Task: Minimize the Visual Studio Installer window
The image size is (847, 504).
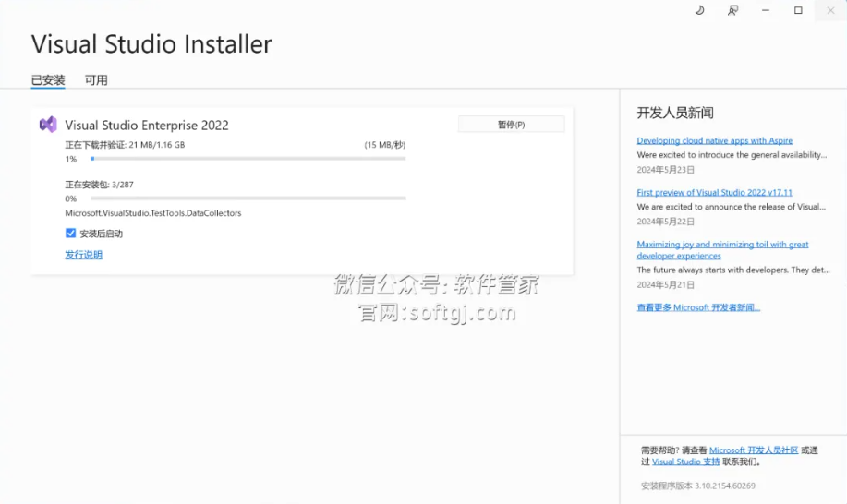Action: [x=766, y=10]
